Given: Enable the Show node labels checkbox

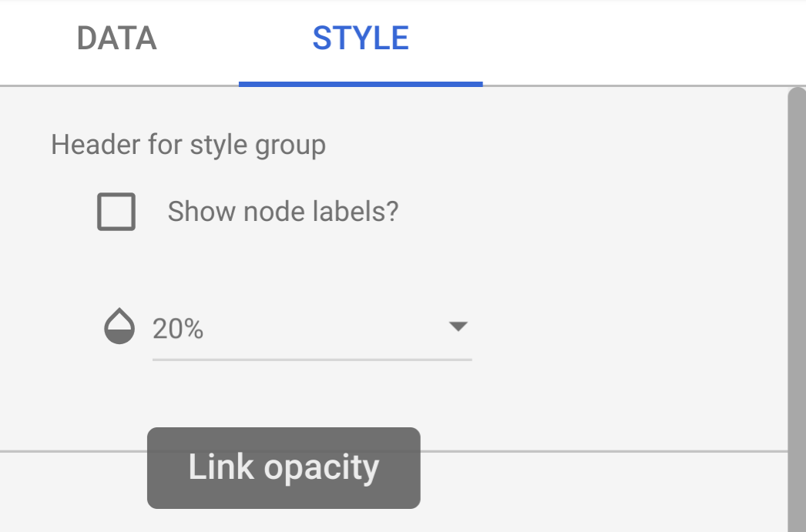Looking at the screenshot, I should coord(116,211).
